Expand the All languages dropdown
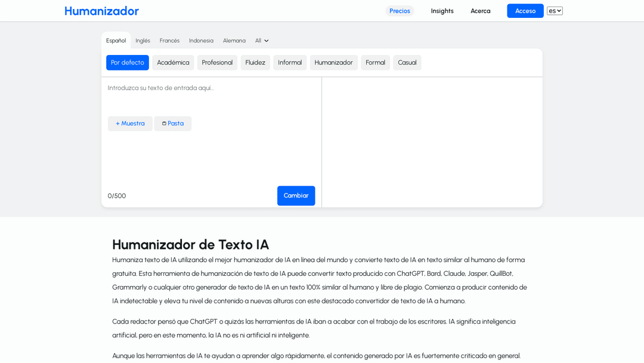The image size is (644, 363). (262, 40)
